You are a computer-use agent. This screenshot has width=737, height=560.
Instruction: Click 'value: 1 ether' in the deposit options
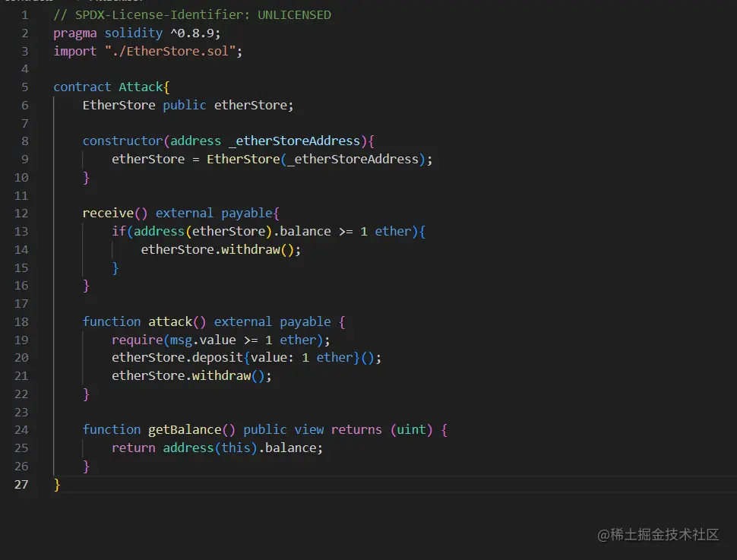click(x=302, y=358)
